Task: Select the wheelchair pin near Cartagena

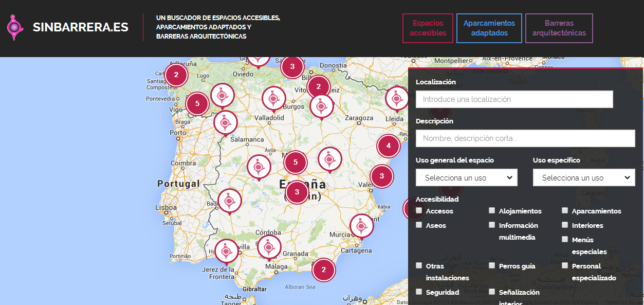Action: coord(361,226)
